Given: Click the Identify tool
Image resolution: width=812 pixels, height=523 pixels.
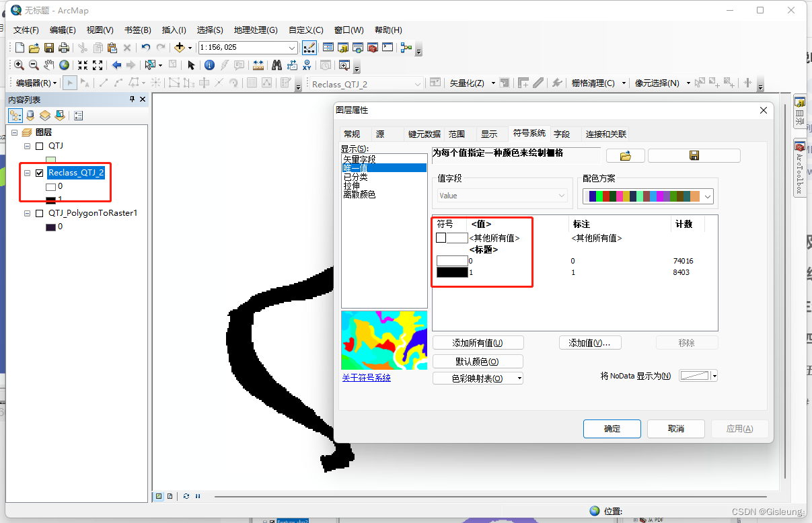Looking at the screenshot, I should [x=210, y=65].
